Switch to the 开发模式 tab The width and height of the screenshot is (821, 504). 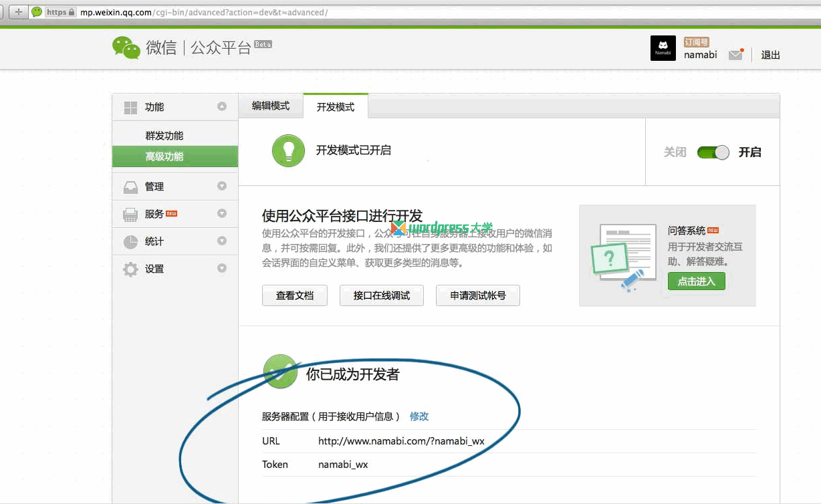click(336, 106)
